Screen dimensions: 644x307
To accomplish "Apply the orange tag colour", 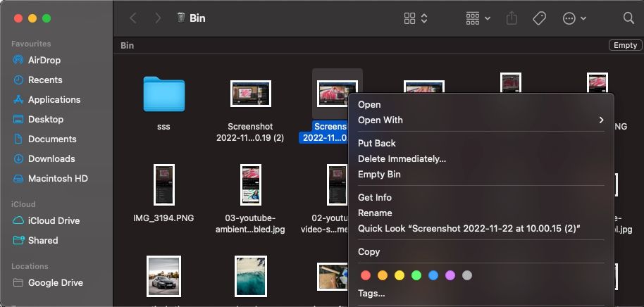I will pyautogui.click(x=383, y=275).
